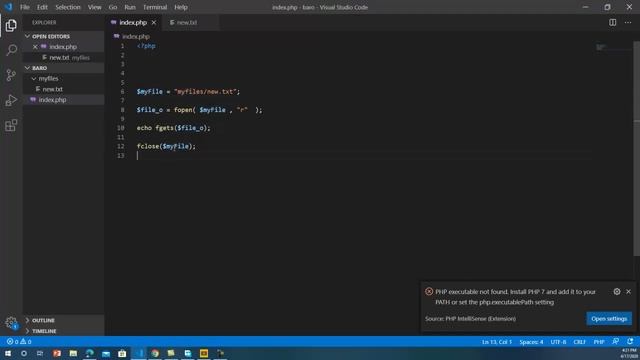
Task: Select language mode PHP in status bar
Action: 599,342
